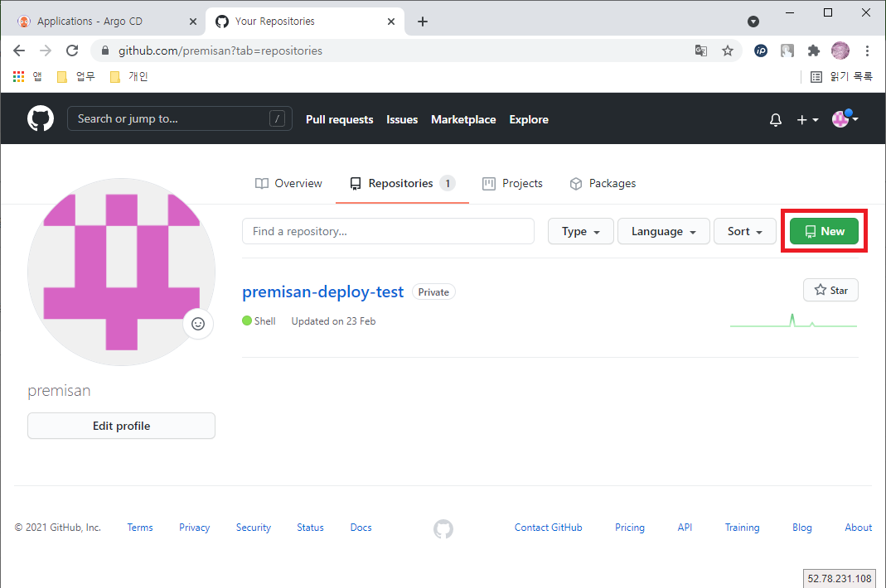Click the profile identicon avatar
The width and height of the screenshot is (886, 588).
pyautogui.click(x=122, y=272)
